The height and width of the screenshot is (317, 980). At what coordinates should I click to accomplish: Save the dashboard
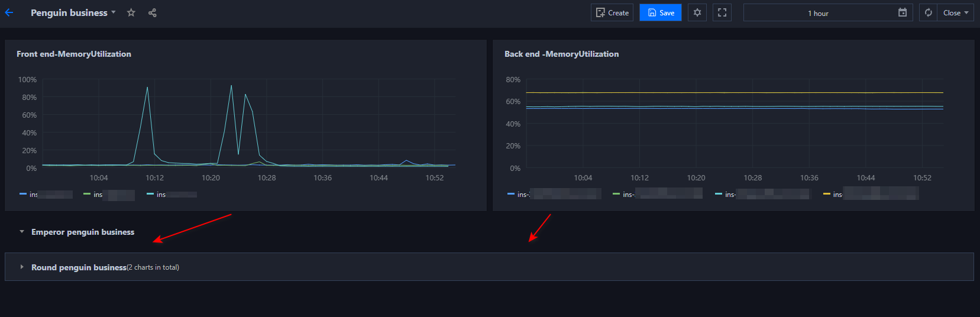pyautogui.click(x=661, y=12)
